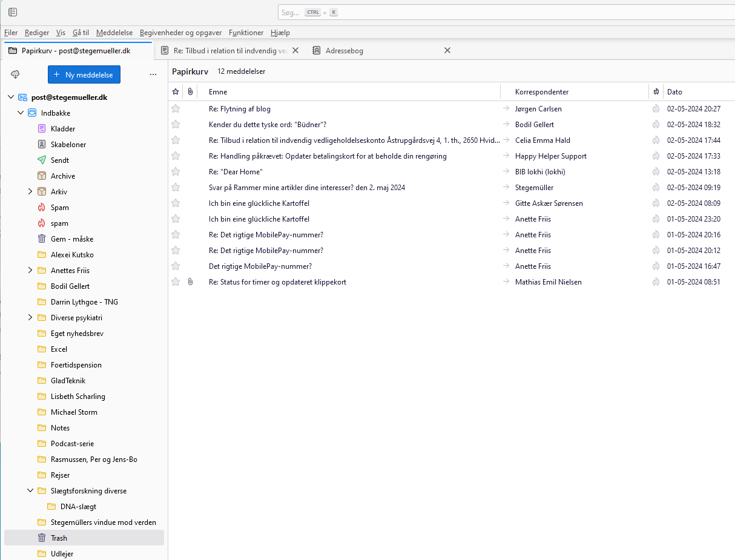Star the "Re: "Dear Home"" message

[x=176, y=172]
